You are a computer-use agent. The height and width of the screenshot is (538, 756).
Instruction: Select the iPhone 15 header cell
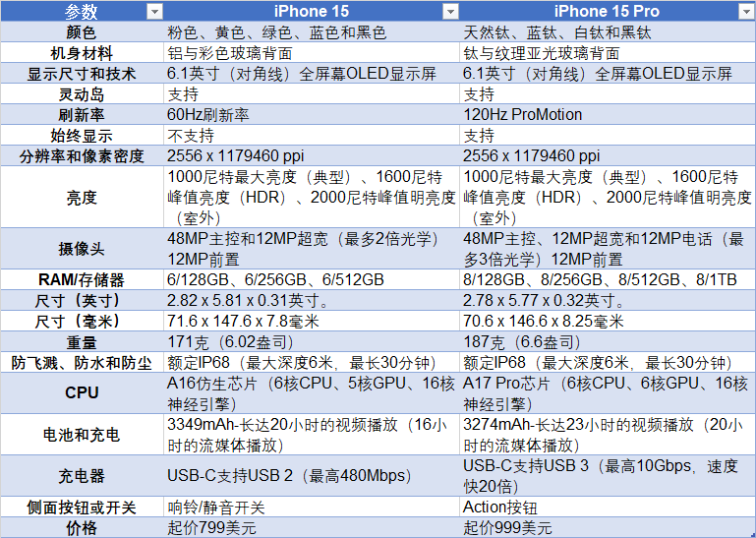tap(312, 11)
